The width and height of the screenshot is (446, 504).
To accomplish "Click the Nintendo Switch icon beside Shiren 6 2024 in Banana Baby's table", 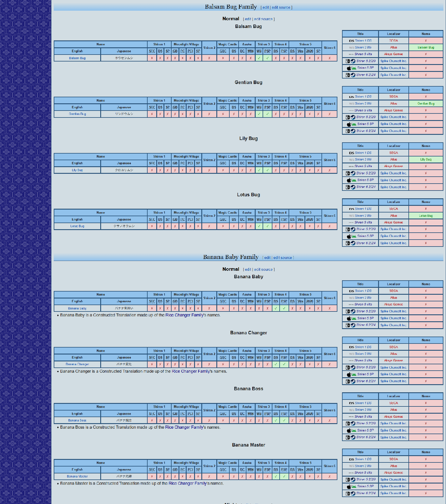I will (x=348, y=325).
